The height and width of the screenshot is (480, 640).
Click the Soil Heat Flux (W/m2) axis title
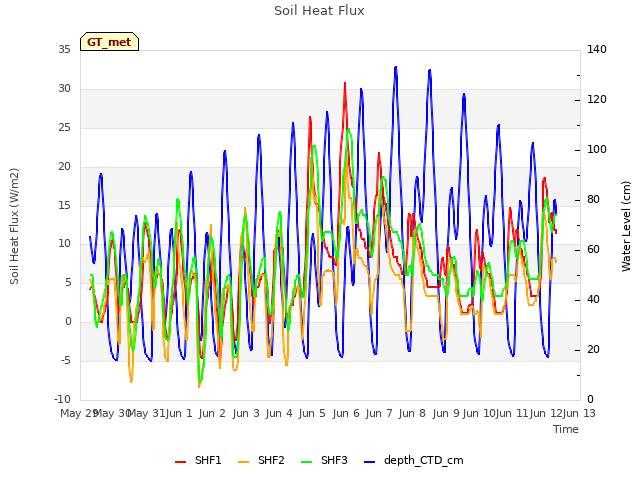(x=15, y=227)
